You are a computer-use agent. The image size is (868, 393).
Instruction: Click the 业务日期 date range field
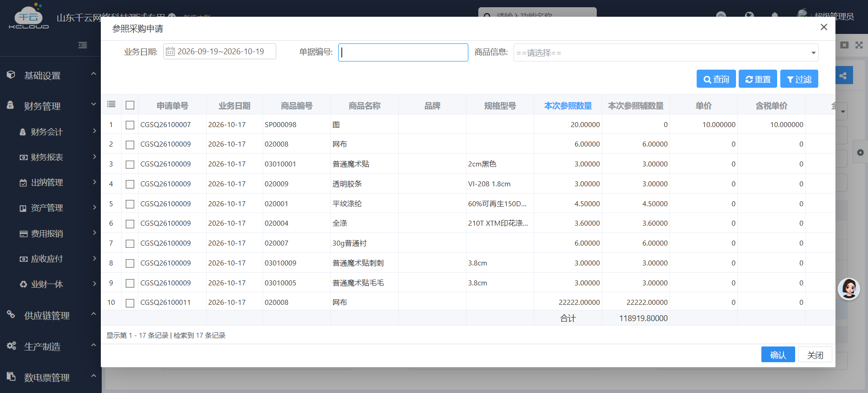pos(220,52)
